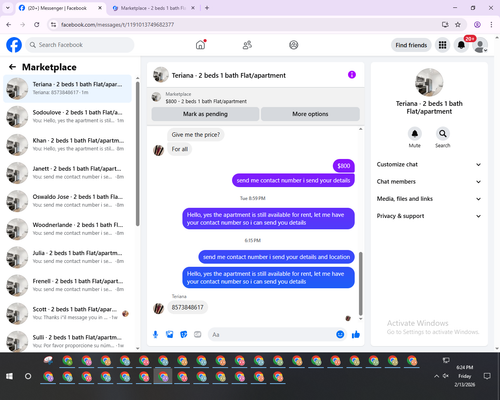Click the listing thumbnail in right panel

point(429,82)
